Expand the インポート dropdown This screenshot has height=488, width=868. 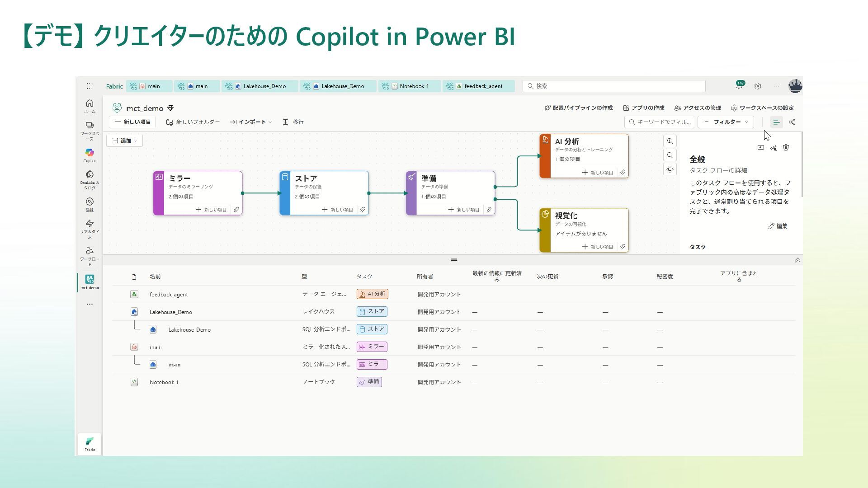(x=251, y=122)
